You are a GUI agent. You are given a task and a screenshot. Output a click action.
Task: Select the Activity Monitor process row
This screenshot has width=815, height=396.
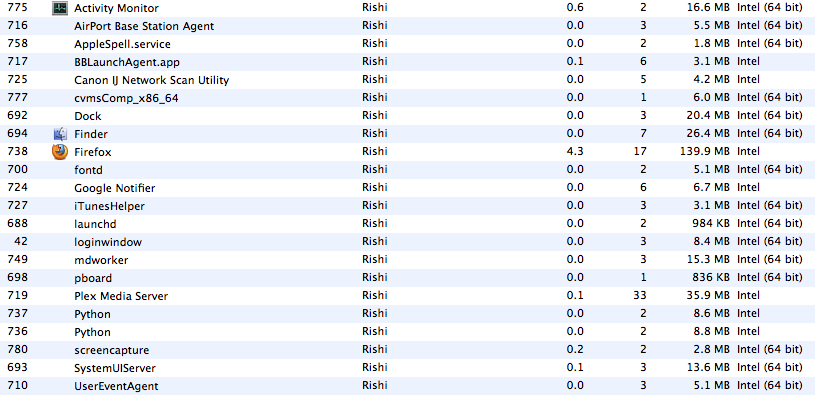[x=408, y=8]
